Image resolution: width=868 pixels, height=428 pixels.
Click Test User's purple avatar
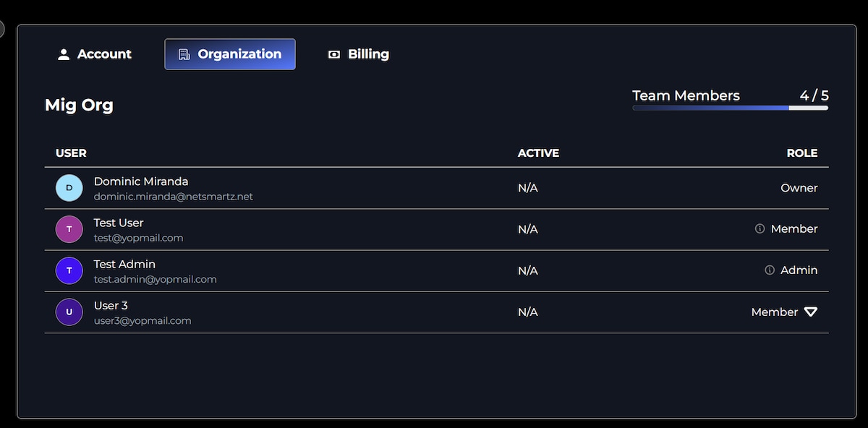click(69, 229)
